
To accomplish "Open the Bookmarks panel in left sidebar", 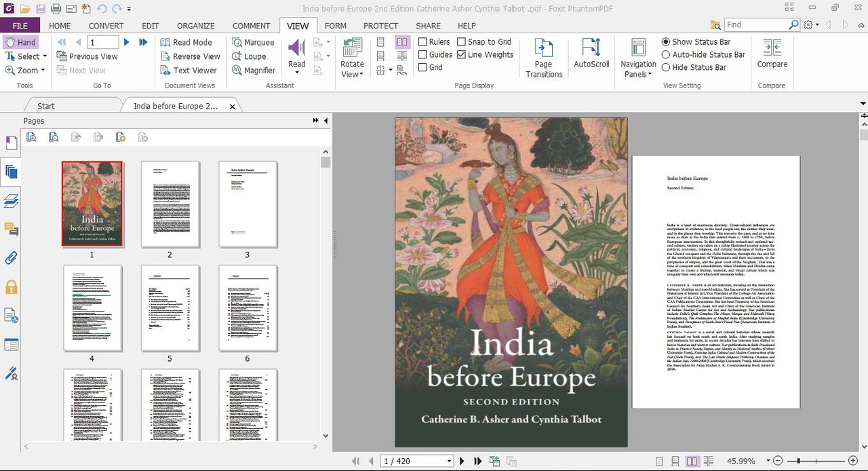I will point(11,143).
